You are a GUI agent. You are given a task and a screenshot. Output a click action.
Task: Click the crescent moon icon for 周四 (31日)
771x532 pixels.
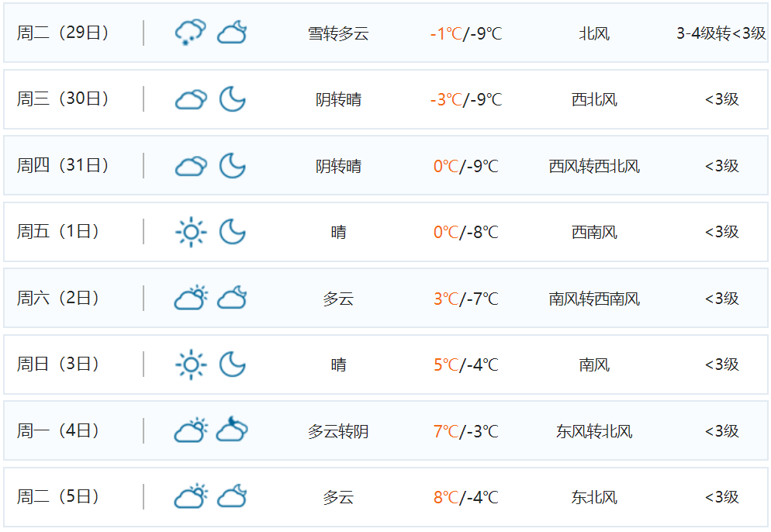pos(232,166)
